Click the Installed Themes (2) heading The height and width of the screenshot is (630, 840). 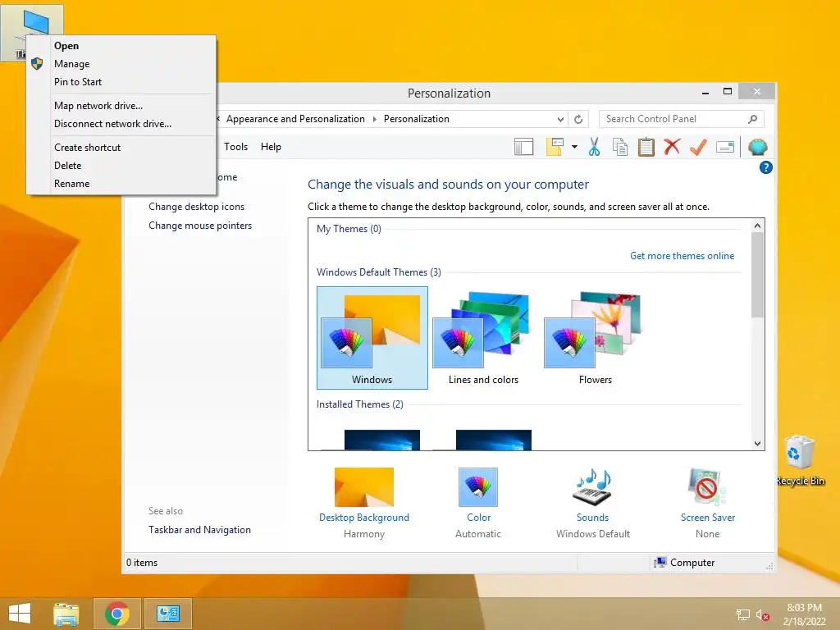coord(360,404)
